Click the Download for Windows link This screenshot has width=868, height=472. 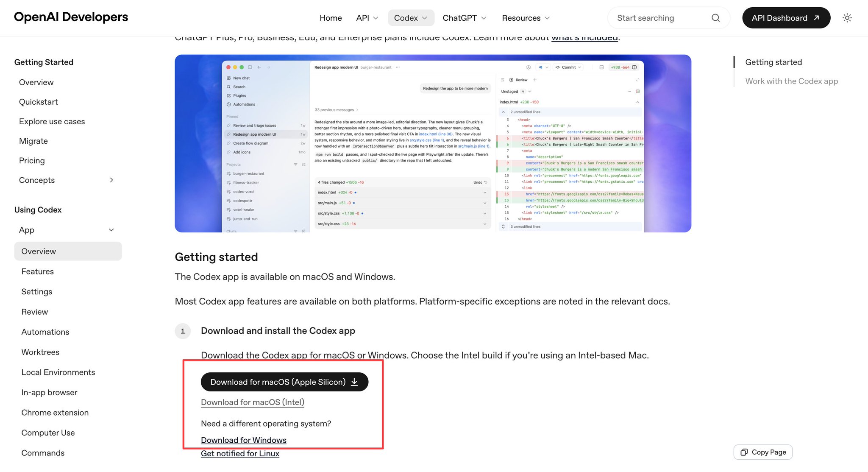point(244,440)
